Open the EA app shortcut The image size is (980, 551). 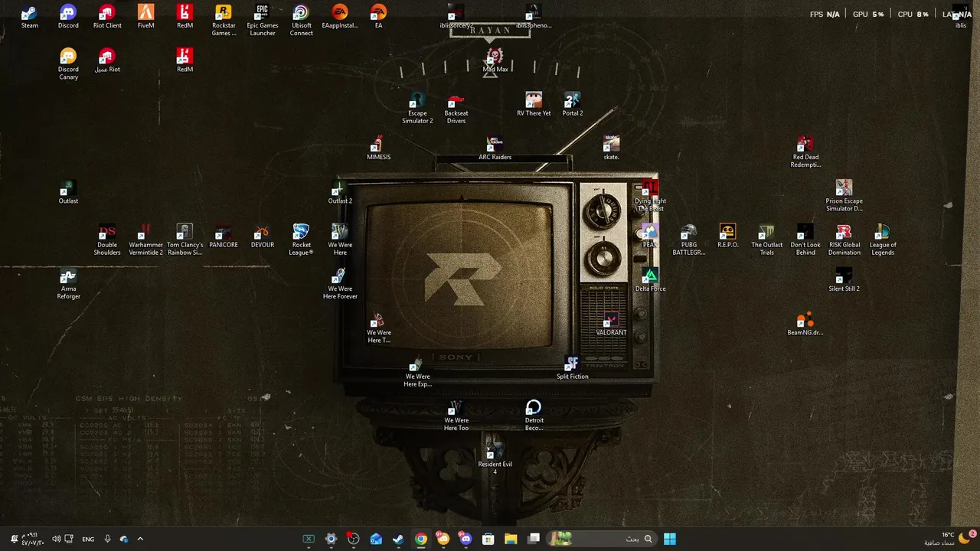[x=378, y=17]
